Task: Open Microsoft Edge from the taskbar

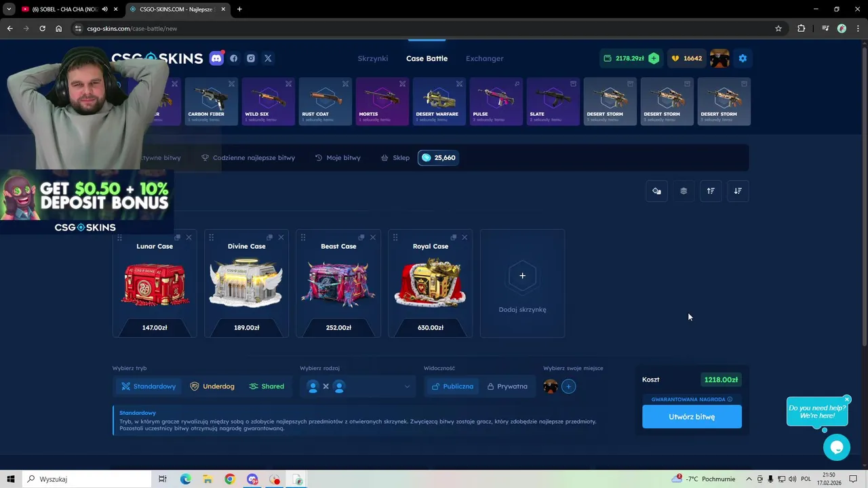Action: [x=186, y=479]
